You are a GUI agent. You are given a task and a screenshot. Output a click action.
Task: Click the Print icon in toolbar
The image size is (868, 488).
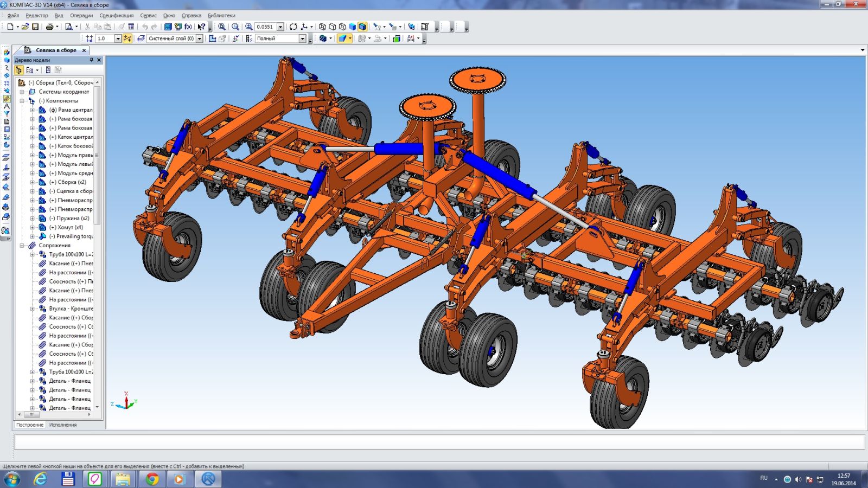[x=49, y=27]
